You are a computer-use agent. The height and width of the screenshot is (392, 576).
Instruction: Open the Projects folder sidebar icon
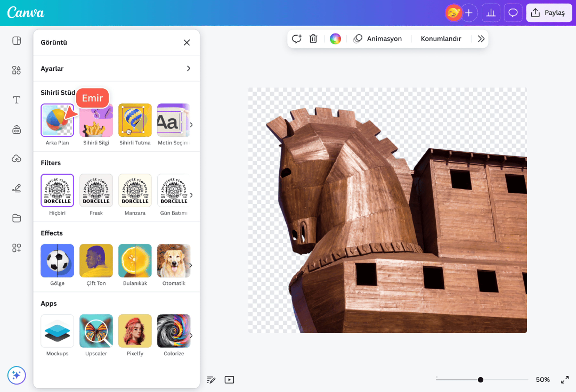[17, 218]
